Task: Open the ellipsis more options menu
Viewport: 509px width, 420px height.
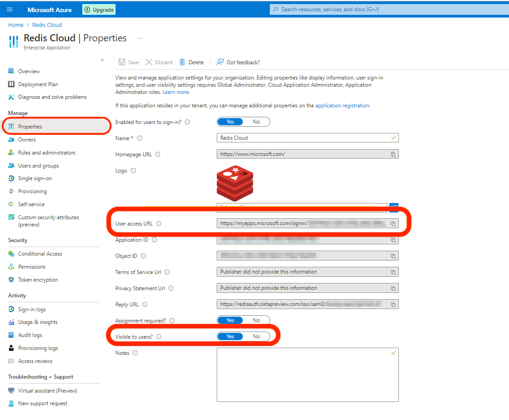Action: tap(139, 38)
